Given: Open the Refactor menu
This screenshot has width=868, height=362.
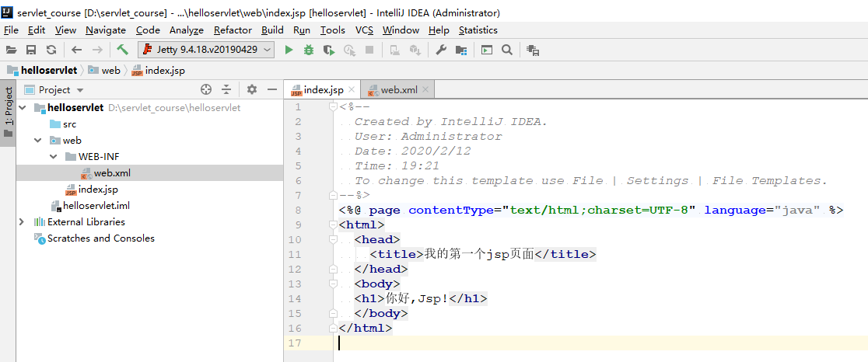Looking at the screenshot, I should [x=233, y=30].
